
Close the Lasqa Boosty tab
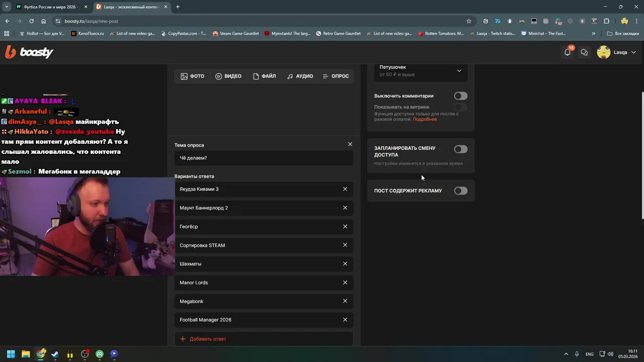[x=166, y=7]
